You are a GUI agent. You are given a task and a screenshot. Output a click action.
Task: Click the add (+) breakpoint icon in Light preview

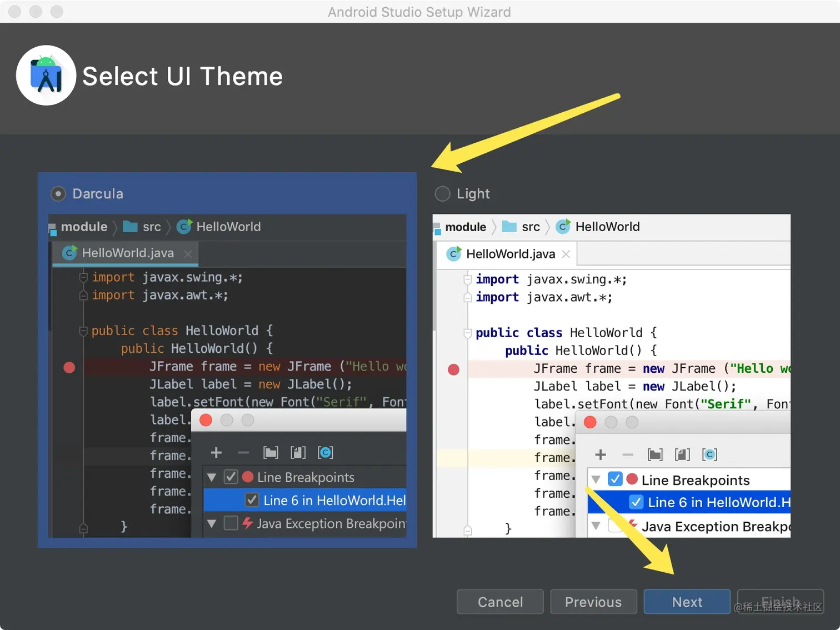click(601, 454)
